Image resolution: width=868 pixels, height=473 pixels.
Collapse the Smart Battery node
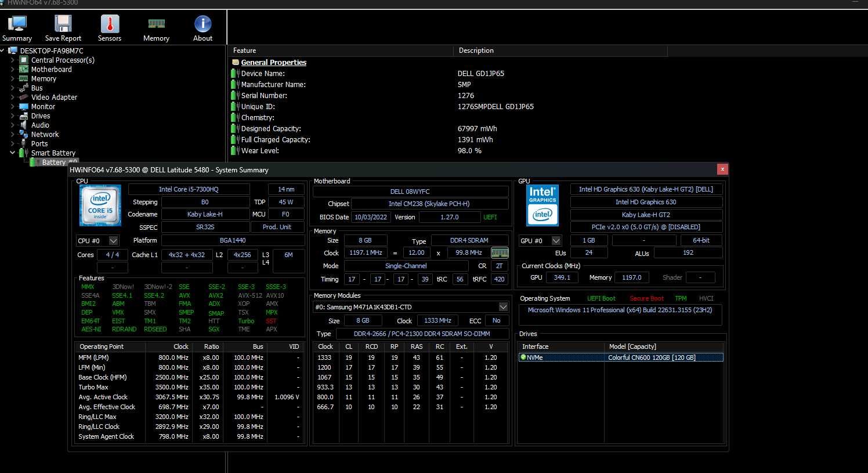point(13,153)
